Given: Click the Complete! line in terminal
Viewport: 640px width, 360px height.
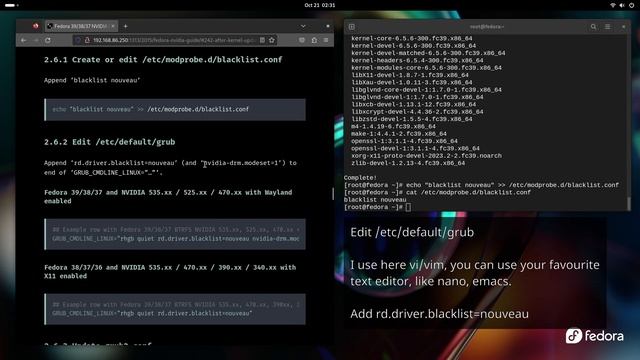Looking at the screenshot, I should tap(360, 178).
